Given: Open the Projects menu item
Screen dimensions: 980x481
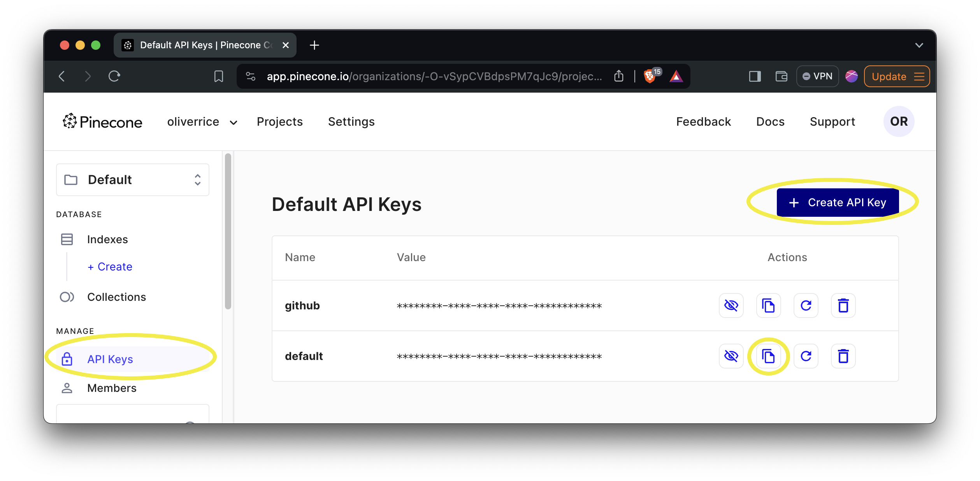Looking at the screenshot, I should [279, 122].
